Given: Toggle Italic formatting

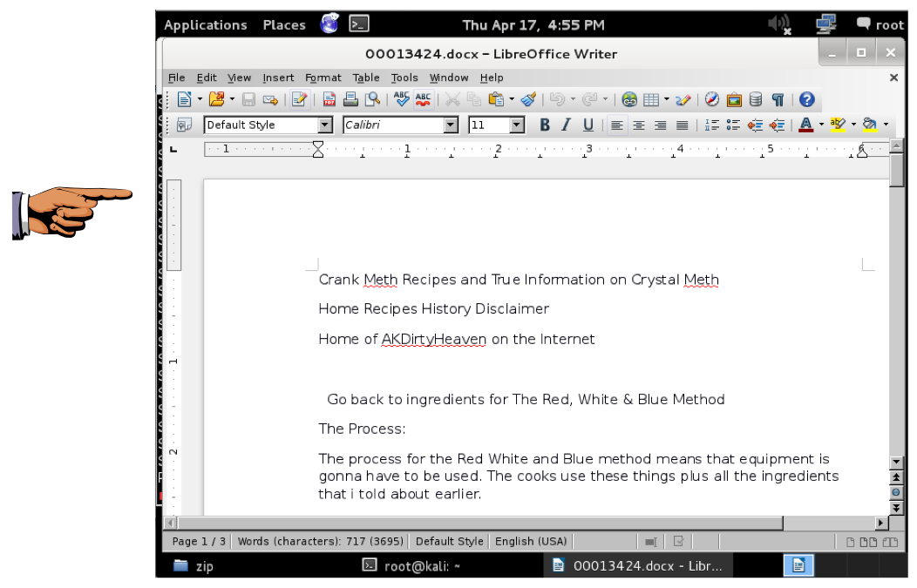Looking at the screenshot, I should coord(566,125).
